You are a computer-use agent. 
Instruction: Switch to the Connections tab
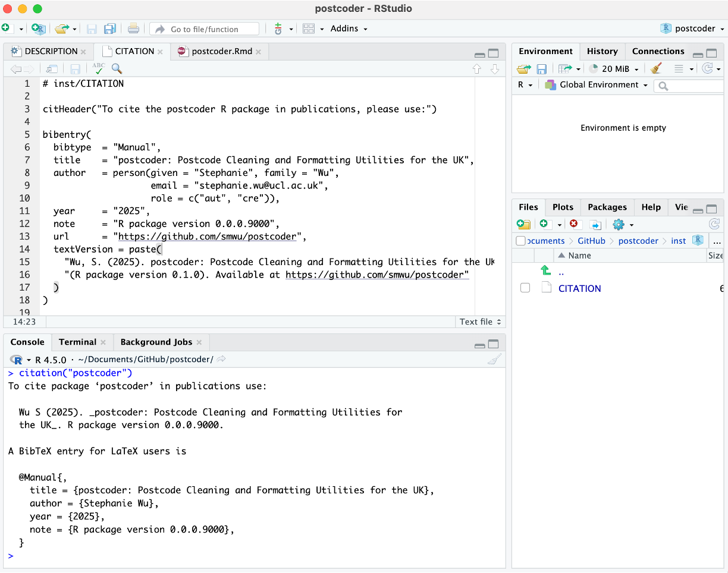coord(658,51)
